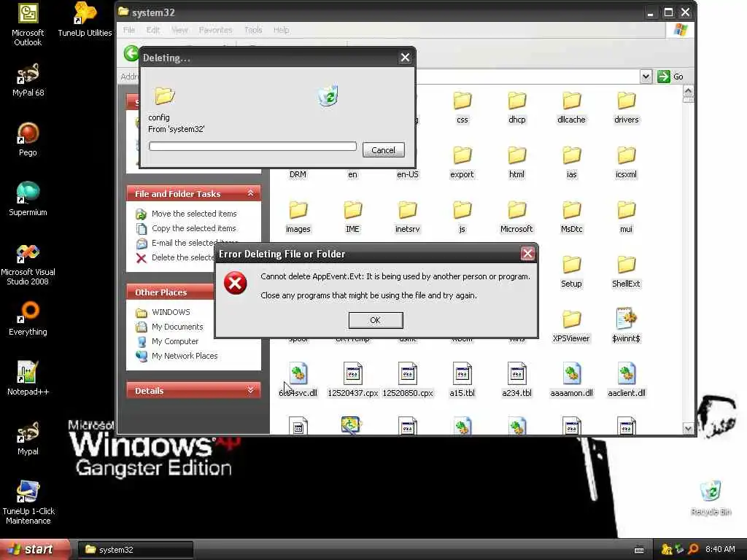Select the mui folder
Screen dimensions: 747x560
[626, 217]
